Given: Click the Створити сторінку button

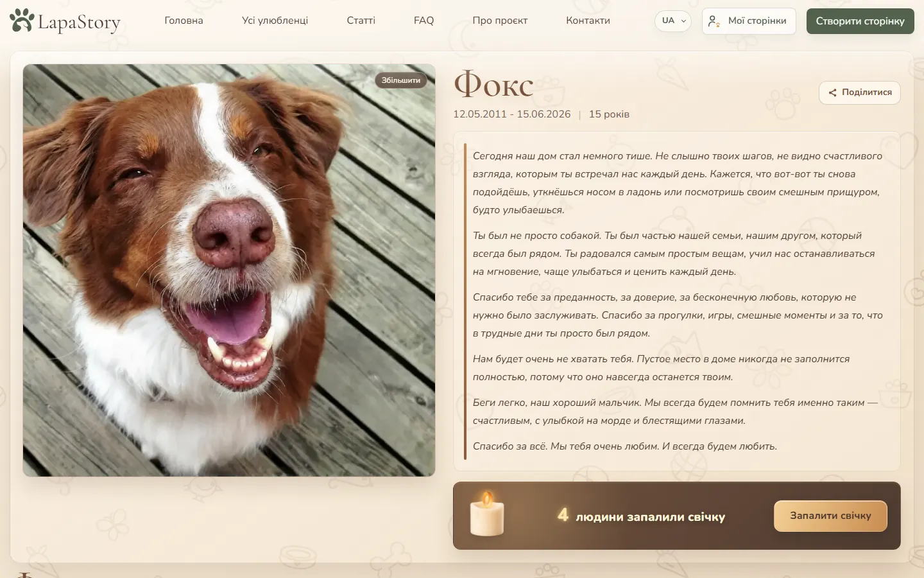Looking at the screenshot, I should point(860,21).
